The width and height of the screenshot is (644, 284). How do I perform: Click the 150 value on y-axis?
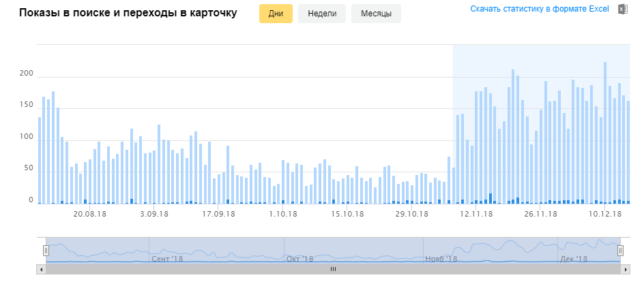pos(27,106)
